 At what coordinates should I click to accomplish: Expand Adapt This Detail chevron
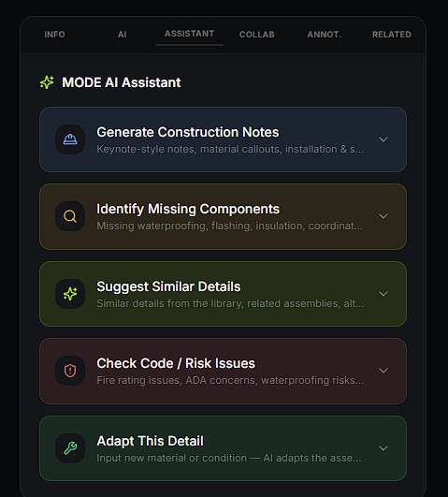[x=383, y=448]
